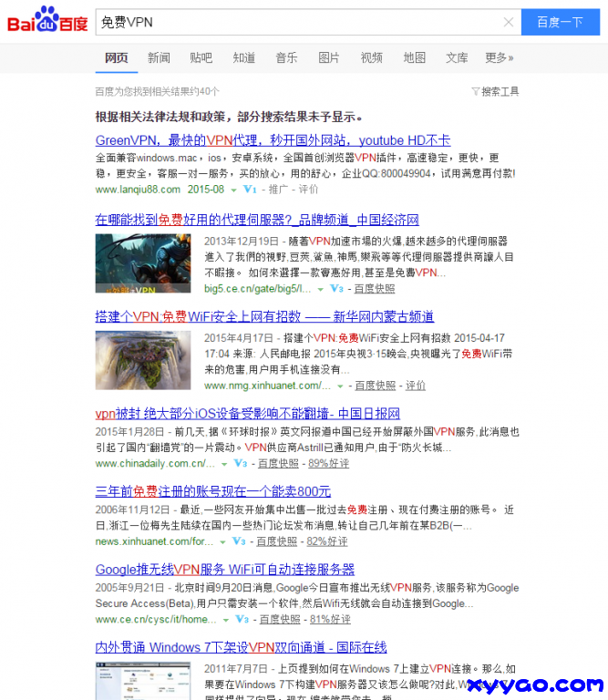Click the Windows 7 VPN screenshot thumbnail
Screen dimensions: 608x700
(x=143, y=681)
